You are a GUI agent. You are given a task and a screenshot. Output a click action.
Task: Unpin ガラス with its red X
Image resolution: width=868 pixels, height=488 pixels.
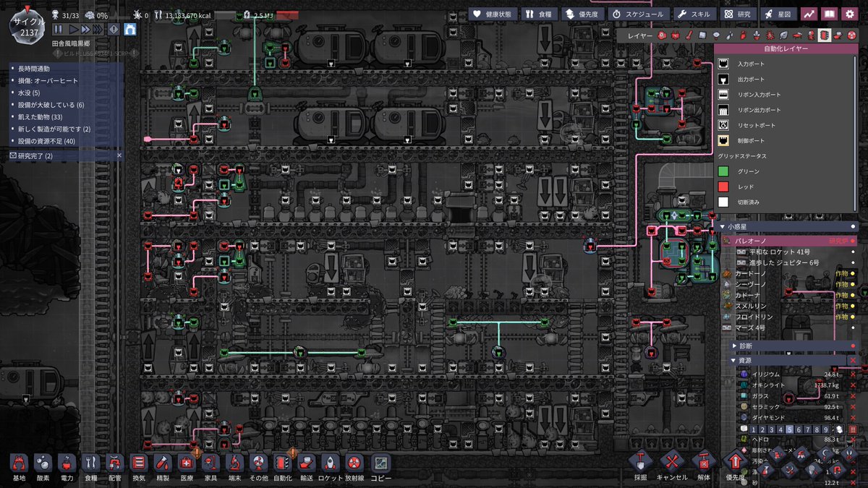(x=853, y=396)
